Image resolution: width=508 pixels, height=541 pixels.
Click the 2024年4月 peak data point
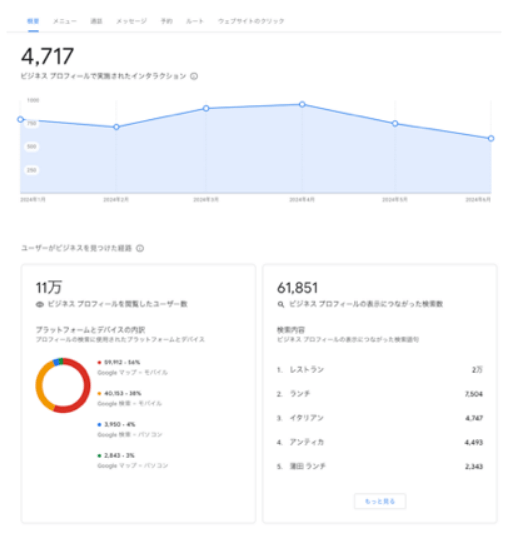pos(302,104)
